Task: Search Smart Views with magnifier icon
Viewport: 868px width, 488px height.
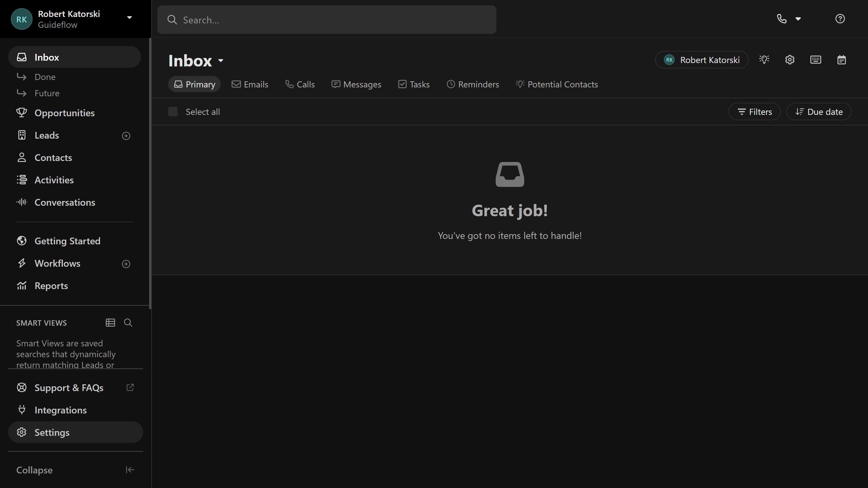Action: coord(128,323)
